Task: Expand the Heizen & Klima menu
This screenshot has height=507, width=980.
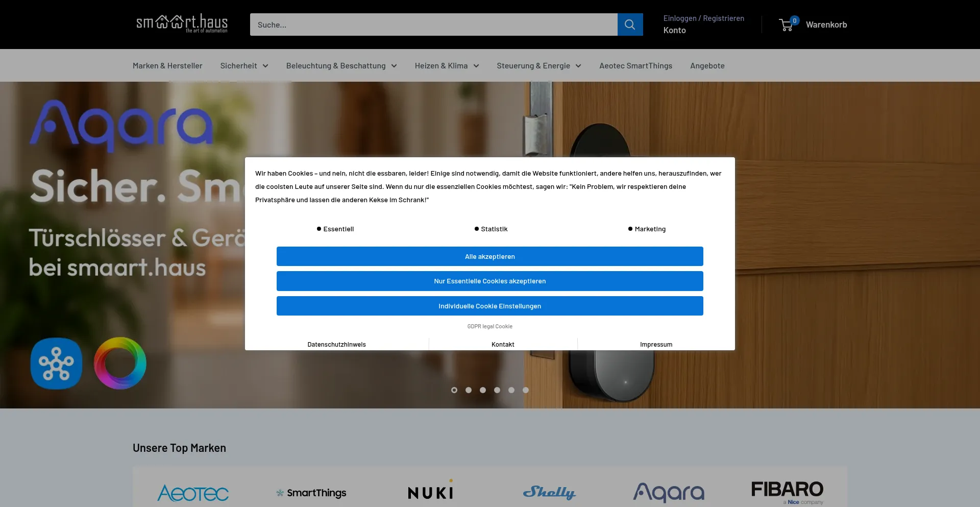Action: coord(447,66)
